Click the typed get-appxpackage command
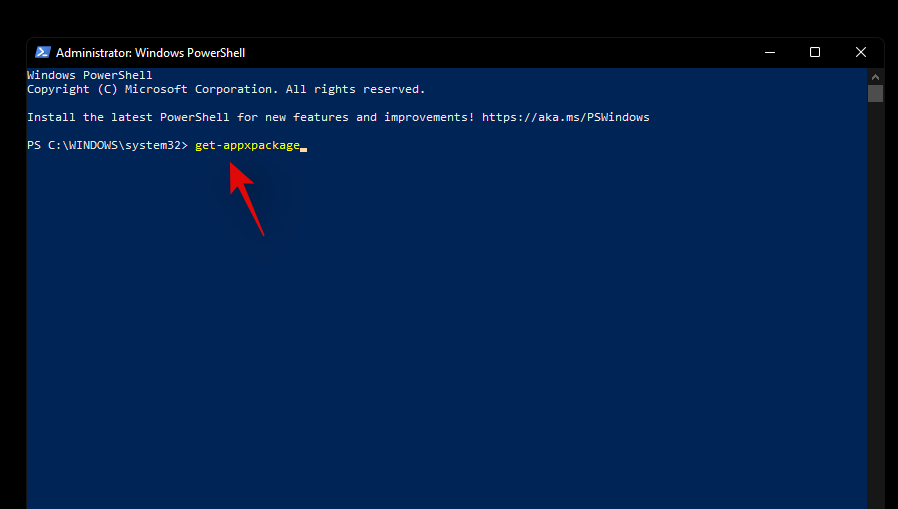Viewport: 898px width, 509px height. [x=247, y=146]
